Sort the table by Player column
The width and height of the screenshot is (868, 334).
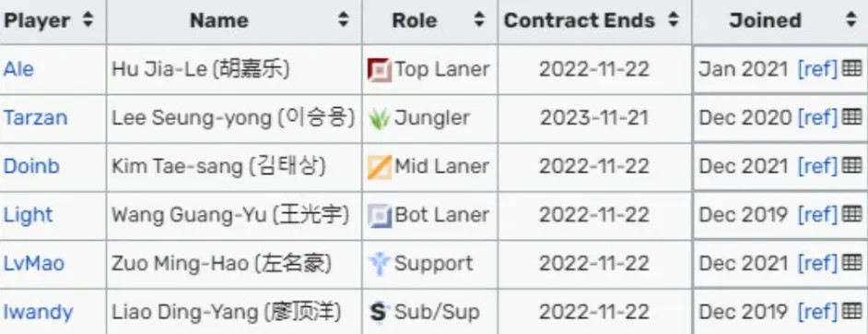(x=88, y=20)
